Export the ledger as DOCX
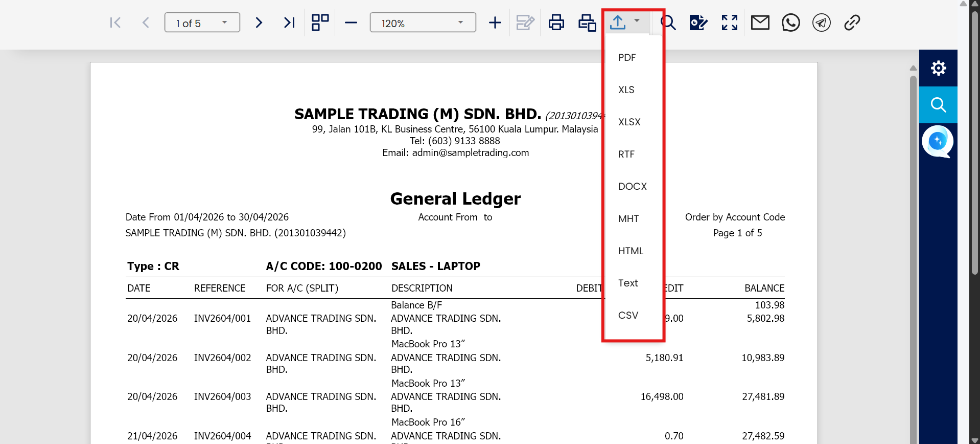This screenshot has height=444, width=980. 633,186
